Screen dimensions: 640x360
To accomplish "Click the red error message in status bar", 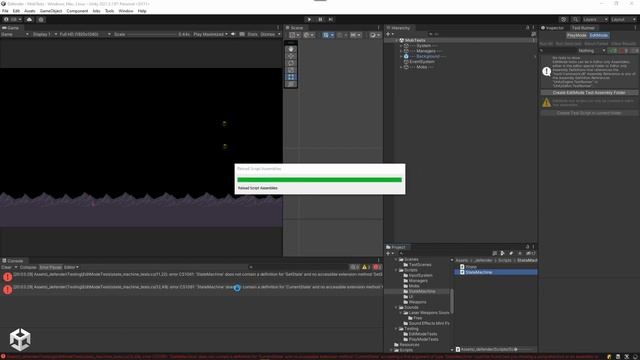I will tap(302, 357).
